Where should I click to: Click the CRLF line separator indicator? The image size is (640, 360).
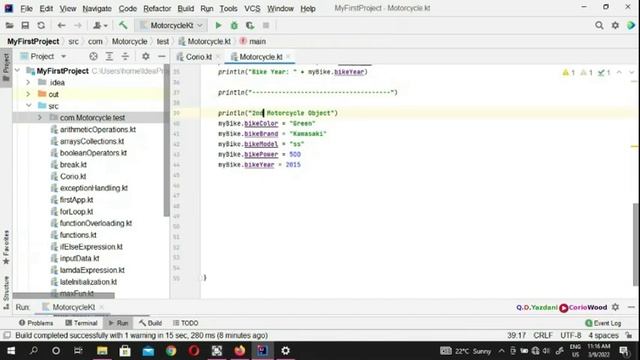[x=543, y=335]
